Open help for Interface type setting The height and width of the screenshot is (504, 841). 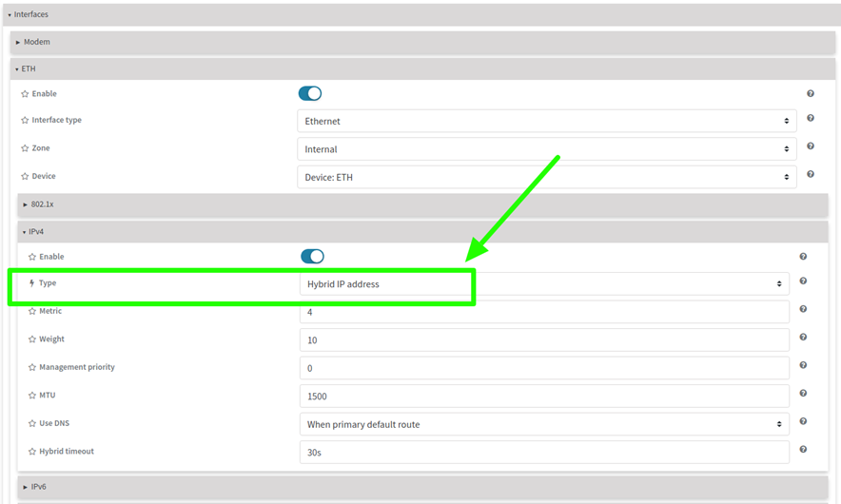click(811, 118)
